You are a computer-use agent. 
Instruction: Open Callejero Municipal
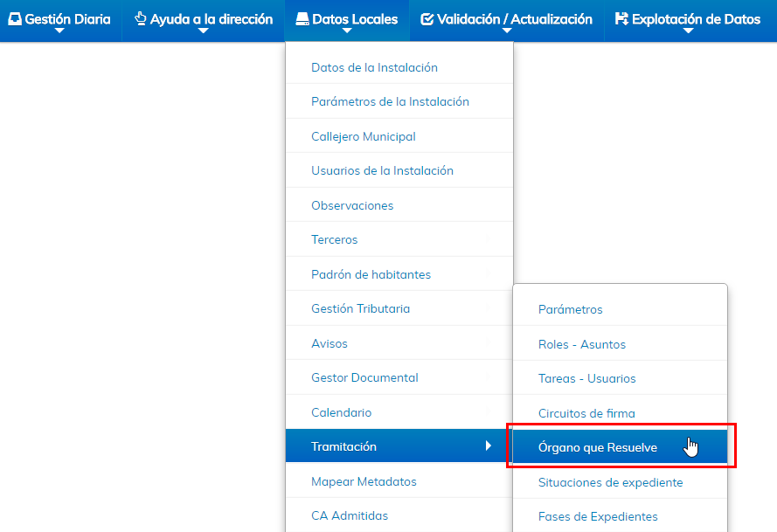[x=399, y=135]
